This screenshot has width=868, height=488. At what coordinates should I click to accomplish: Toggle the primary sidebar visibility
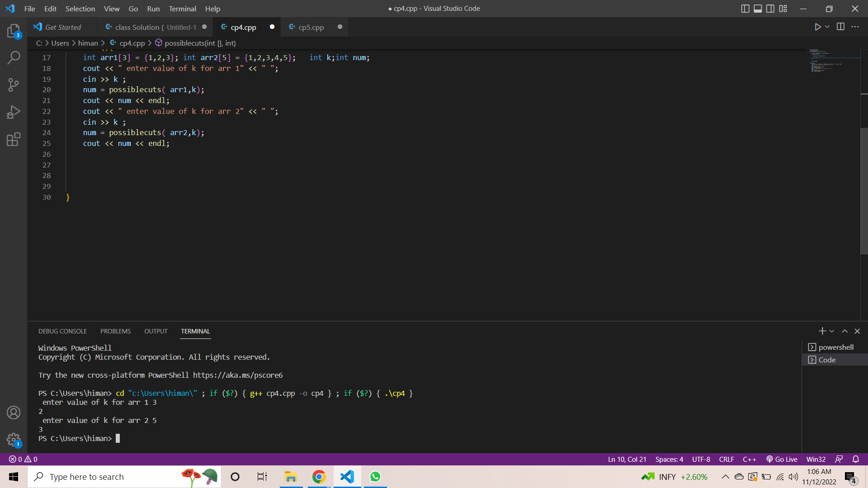click(x=745, y=9)
